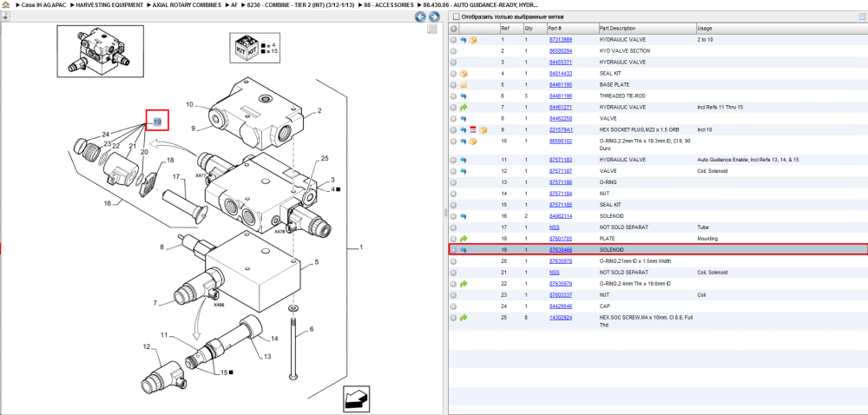Go to previous diagram with left arrow

pyautogui.click(x=421, y=17)
